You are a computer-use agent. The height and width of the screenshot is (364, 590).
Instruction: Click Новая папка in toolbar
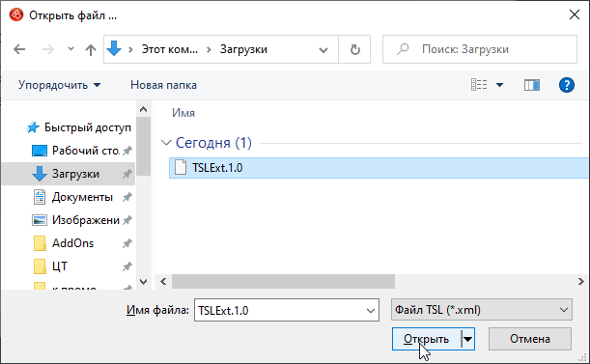(x=163, y=85)
